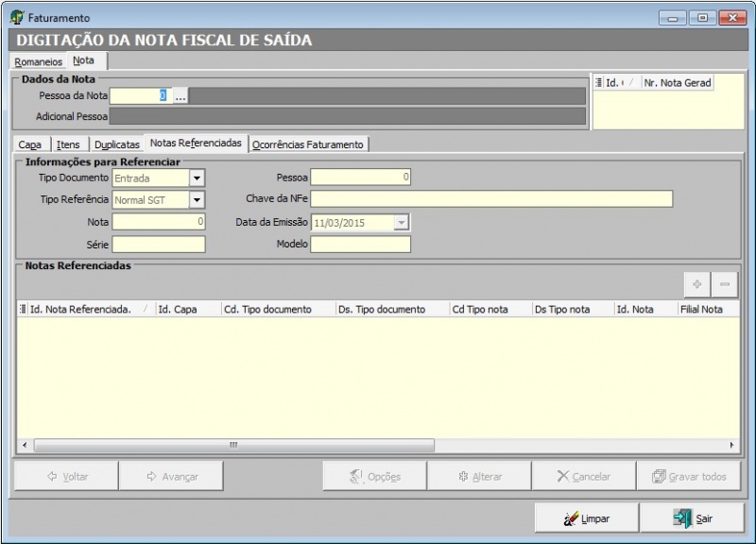Click into the Chave da NFe field

[x=491, y=198]
